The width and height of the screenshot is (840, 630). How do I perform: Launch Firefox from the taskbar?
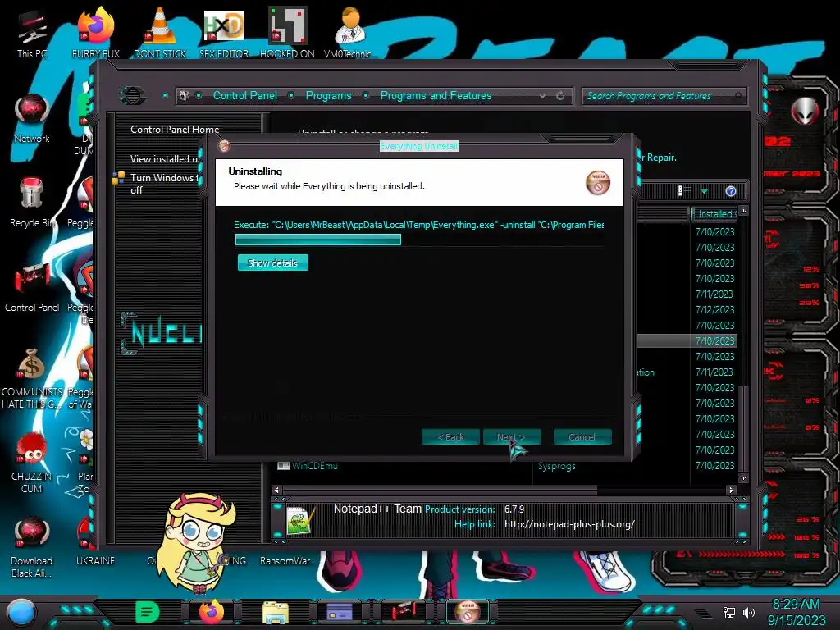pos(211,612)
